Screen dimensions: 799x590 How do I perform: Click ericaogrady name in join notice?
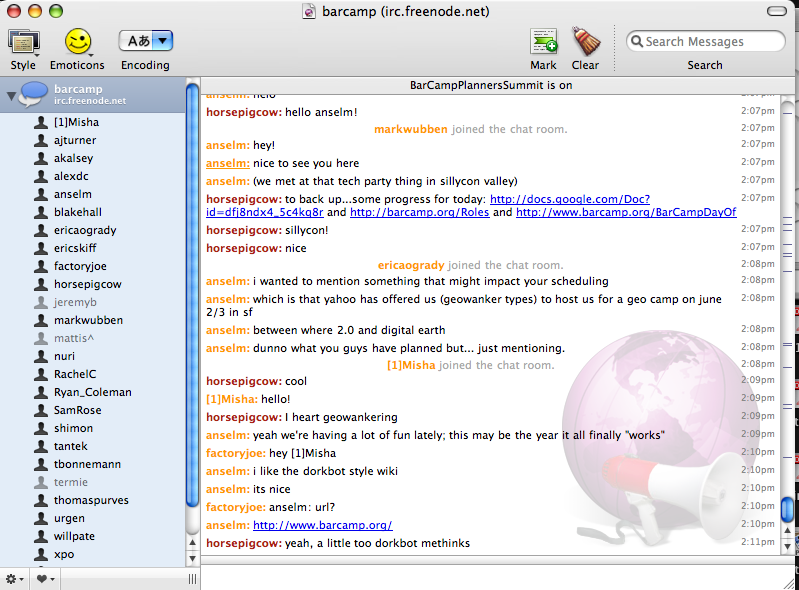click(x=411, y=265)
